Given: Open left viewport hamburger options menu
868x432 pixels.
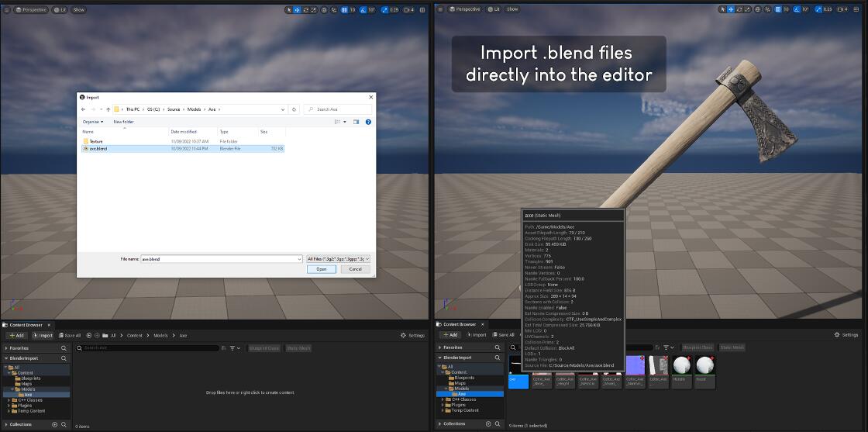Looking at the screenshot, I should pos(7,9).
